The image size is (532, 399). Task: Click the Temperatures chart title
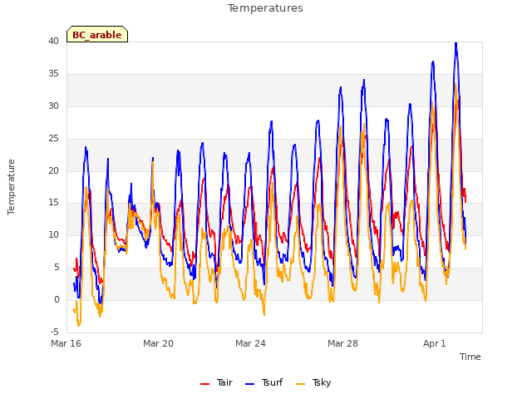click(x=265, y=8)
